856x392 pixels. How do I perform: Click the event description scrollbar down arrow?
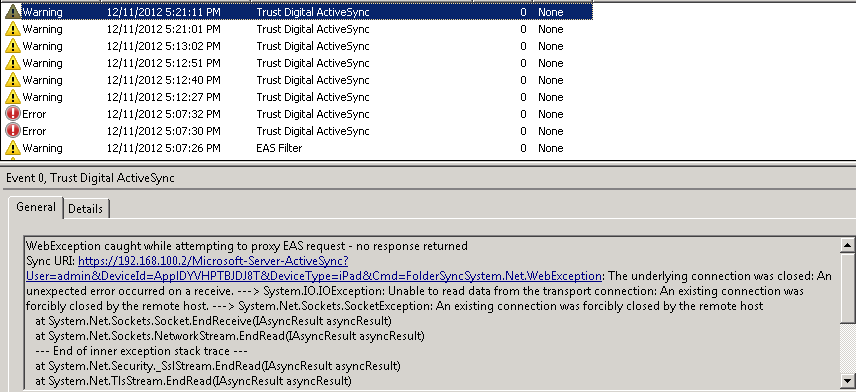(x=847, y=380)
